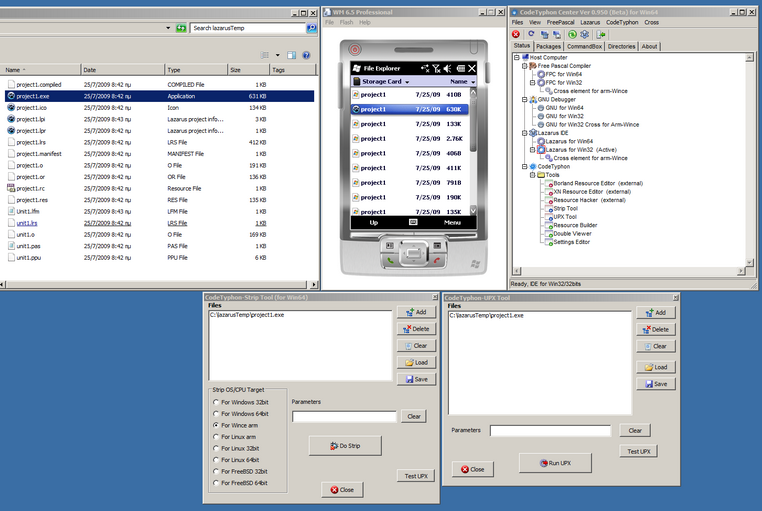Open the Explorer views dropdown arrow
Screen dimensions: 762x511
(x=277, y=55)
